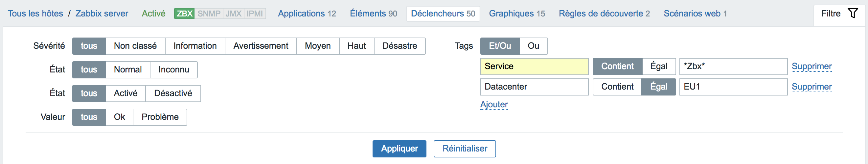The height and width of the screenshot is (164, 868).
Task: Set Datacenter tag operator to Contient
Action: click(x=617, y=87)
